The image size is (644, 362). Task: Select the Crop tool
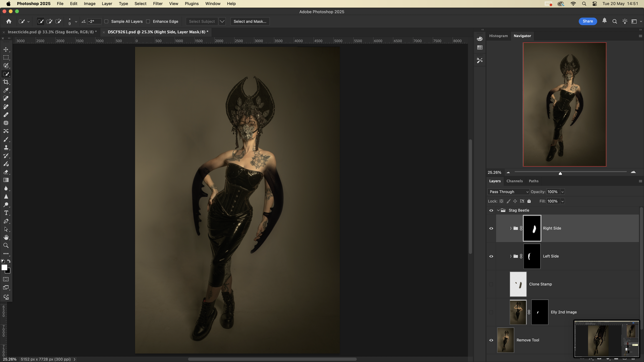point(6,82)
